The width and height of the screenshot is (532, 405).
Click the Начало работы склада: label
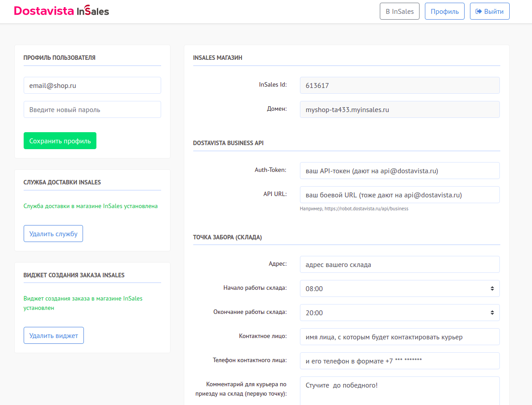pos(255,288)
